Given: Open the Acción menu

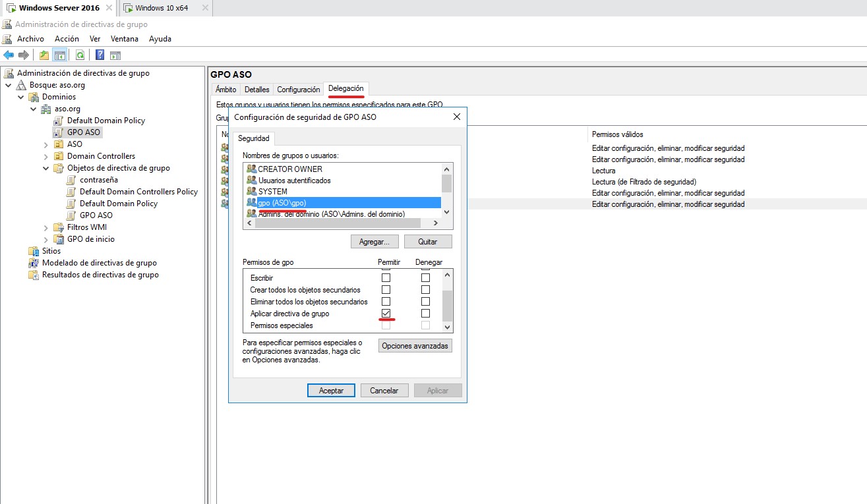Looking at the screenshot, I should click(67, 39).
